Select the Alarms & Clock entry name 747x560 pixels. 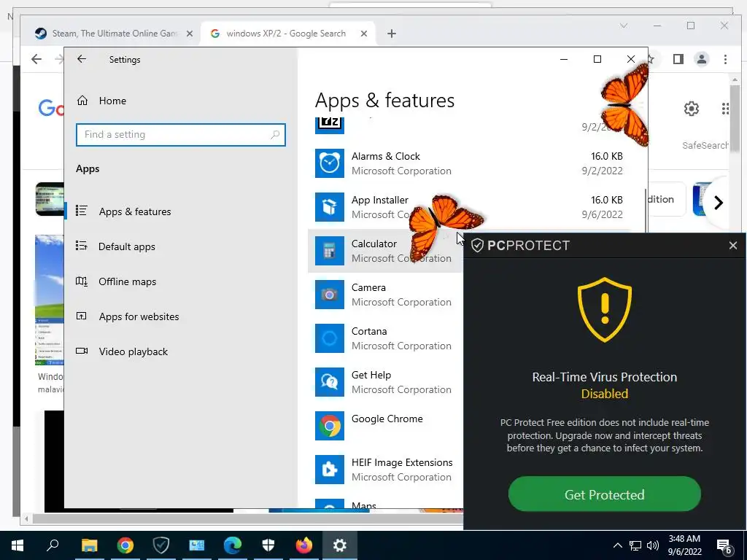pos(386,156)
